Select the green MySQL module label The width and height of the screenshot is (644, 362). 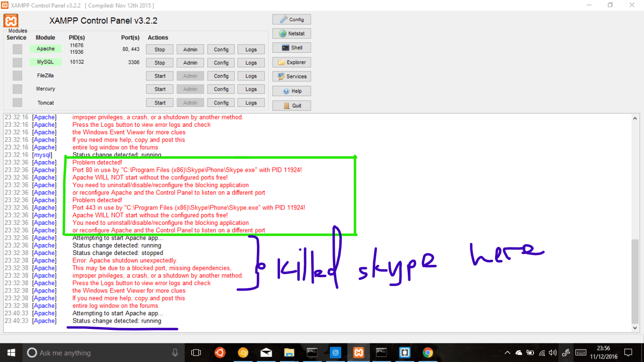(x=45, y=62)
